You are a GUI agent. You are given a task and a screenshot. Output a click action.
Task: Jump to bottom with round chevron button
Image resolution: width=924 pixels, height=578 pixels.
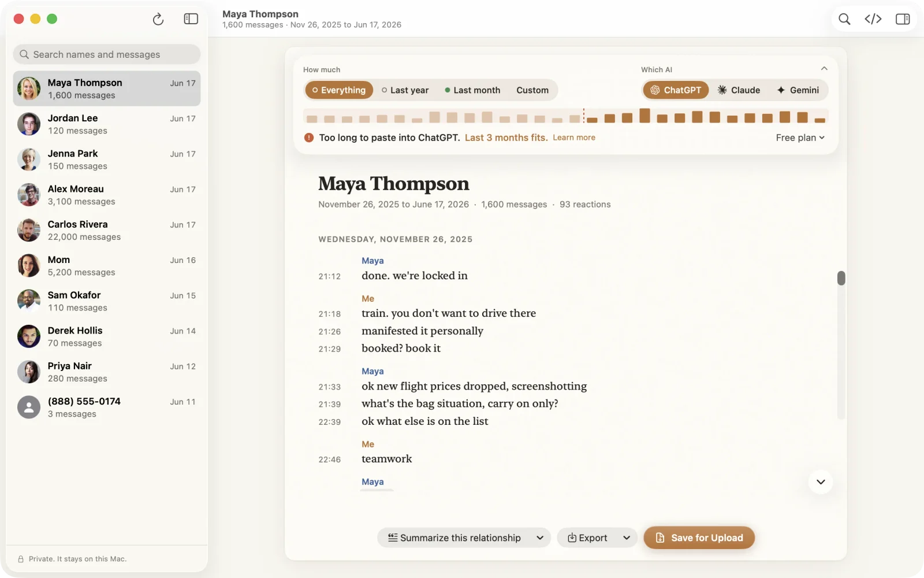(x=821, y=481)
